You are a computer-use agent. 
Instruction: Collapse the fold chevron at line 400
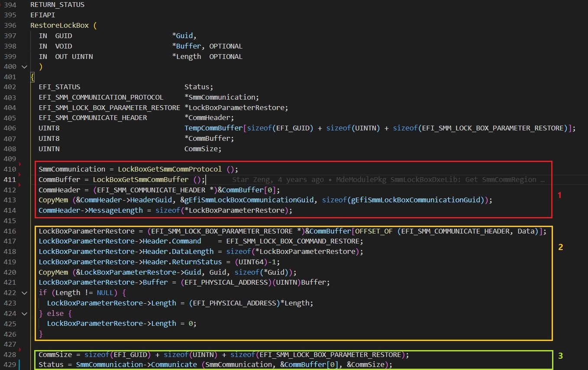coord(24,67)
